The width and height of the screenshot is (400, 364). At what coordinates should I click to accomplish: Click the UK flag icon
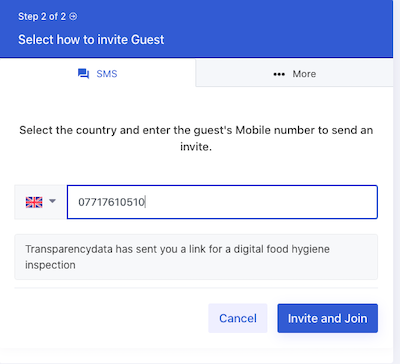pos(34,202)
